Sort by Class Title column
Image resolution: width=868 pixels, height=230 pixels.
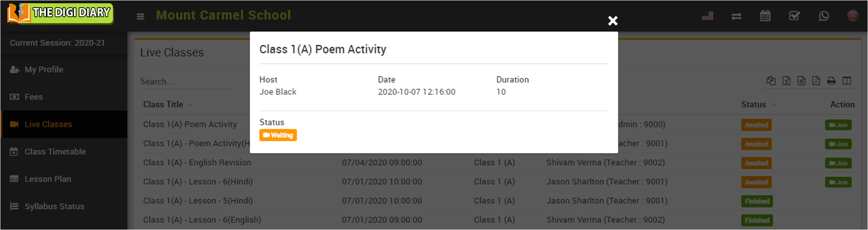pos(163,105)
